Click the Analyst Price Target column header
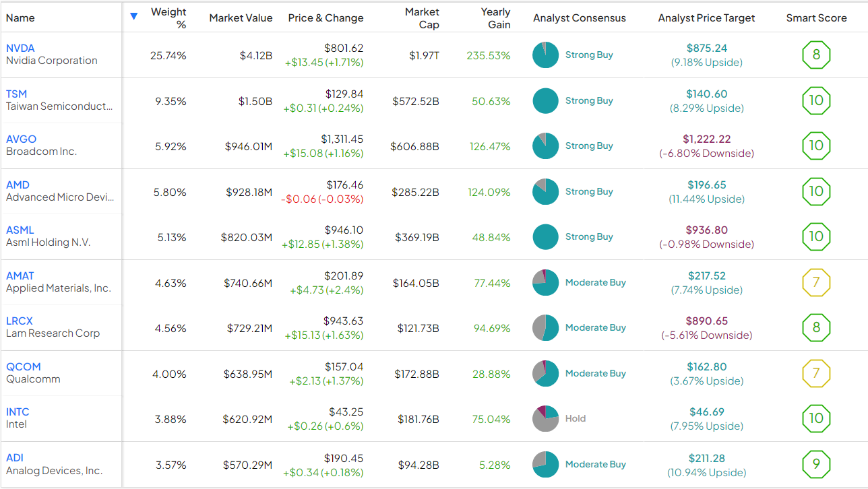Screen dimensions: 868x489 pos(706,18)
